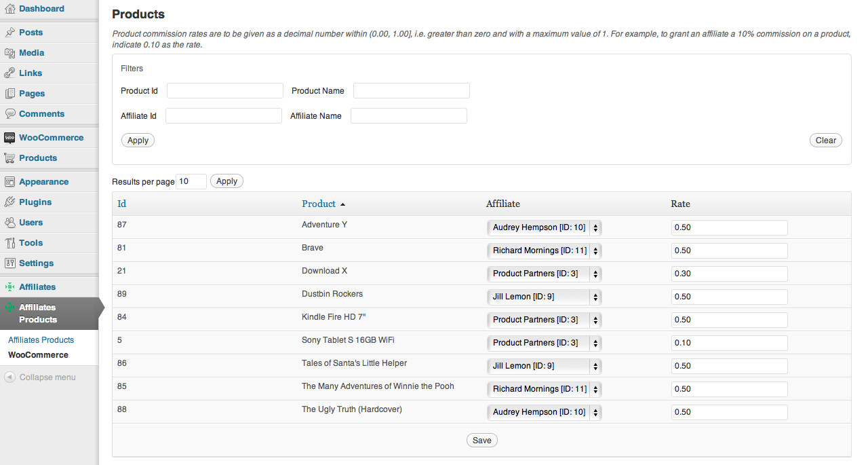Click rate field for Download X
Image resolution: width=868 pixels, height=465 pixels.
tap(730, 274)
